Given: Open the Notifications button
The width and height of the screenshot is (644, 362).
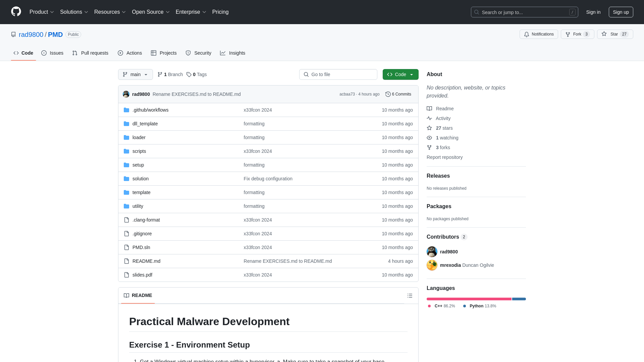Looking at the screenshot, I should (539, 34).
